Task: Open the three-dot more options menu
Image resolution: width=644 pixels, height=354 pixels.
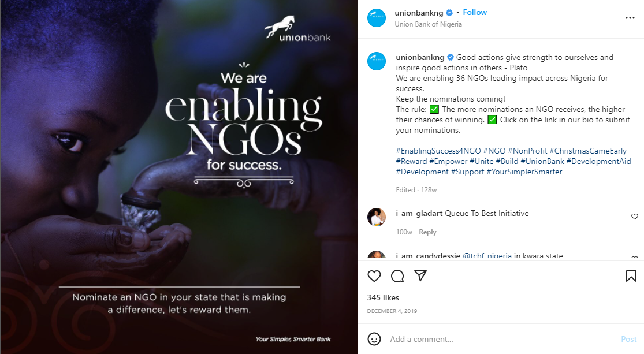Action: (630, 18)
